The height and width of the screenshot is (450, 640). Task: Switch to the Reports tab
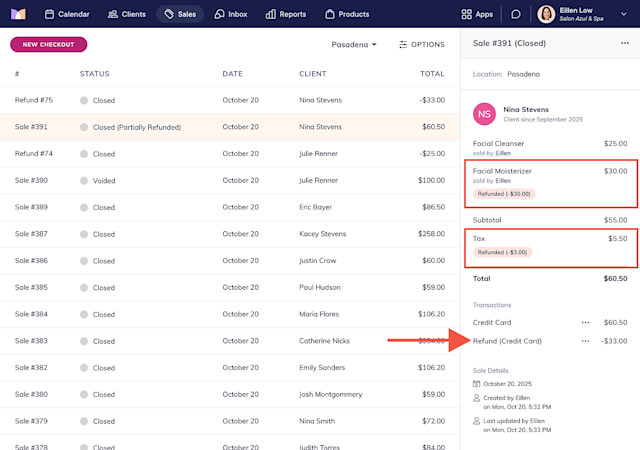(286, 14)
